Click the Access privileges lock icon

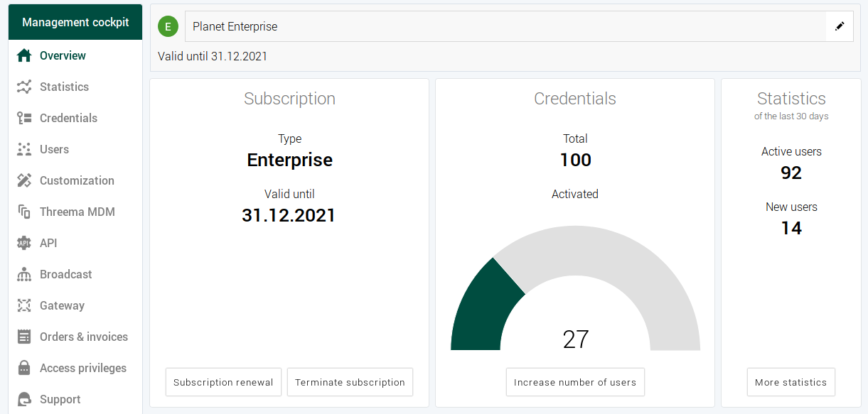pos(24,368)
